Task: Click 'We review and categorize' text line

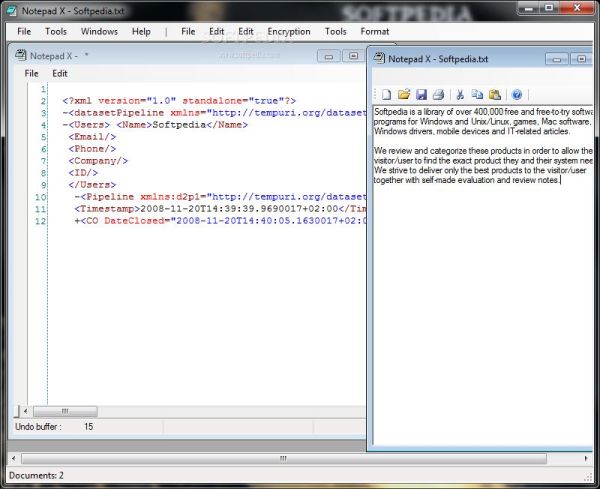Action: point(483,151)
